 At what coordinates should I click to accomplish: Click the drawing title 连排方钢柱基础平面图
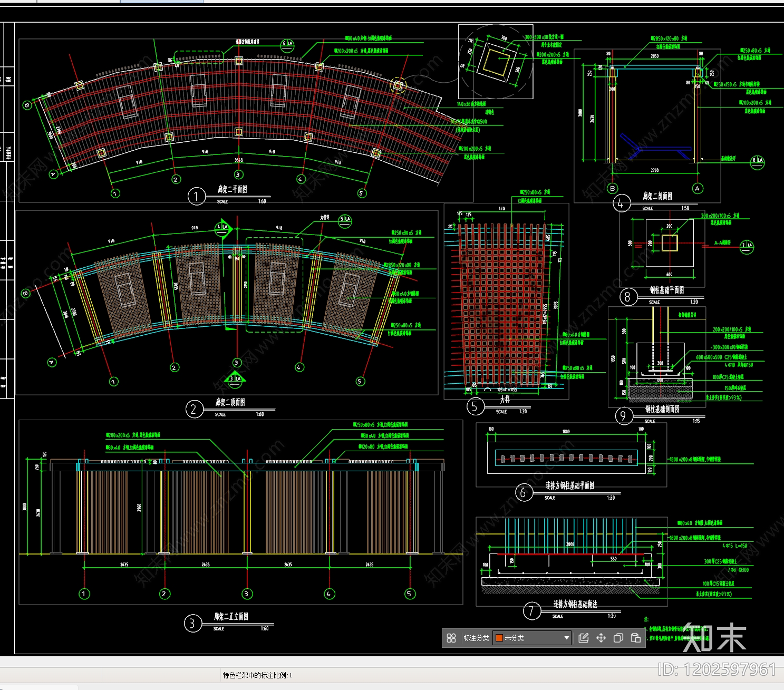[x=569, y=485]
